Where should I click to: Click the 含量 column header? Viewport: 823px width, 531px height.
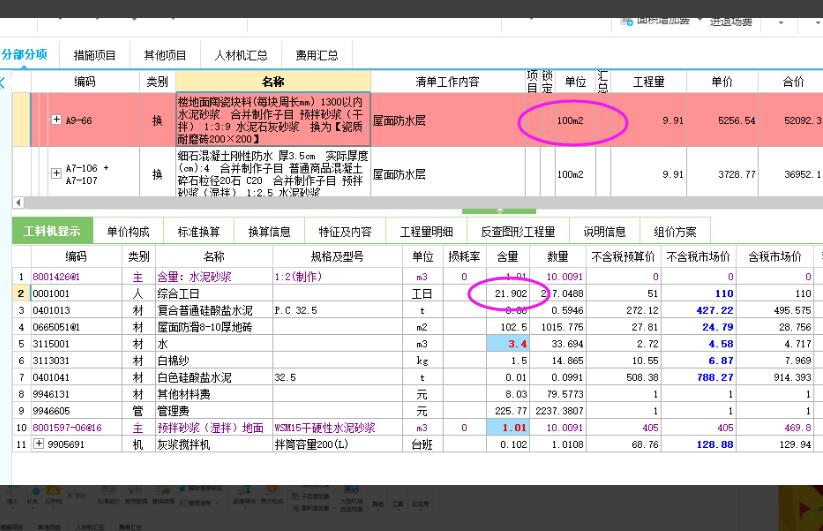[x=508, y=257]
